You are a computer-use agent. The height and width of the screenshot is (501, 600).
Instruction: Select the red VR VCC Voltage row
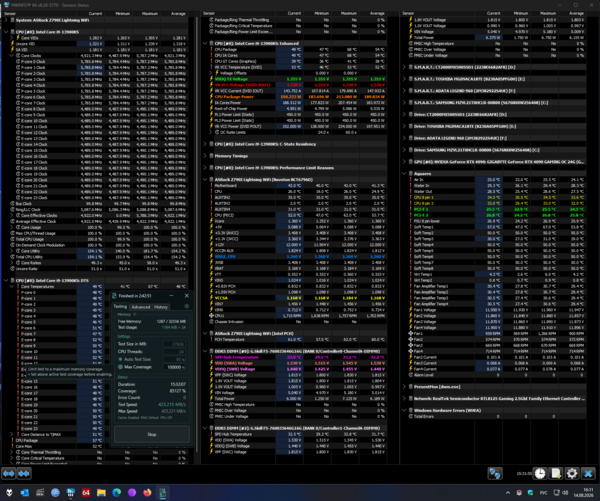(297, 85)
